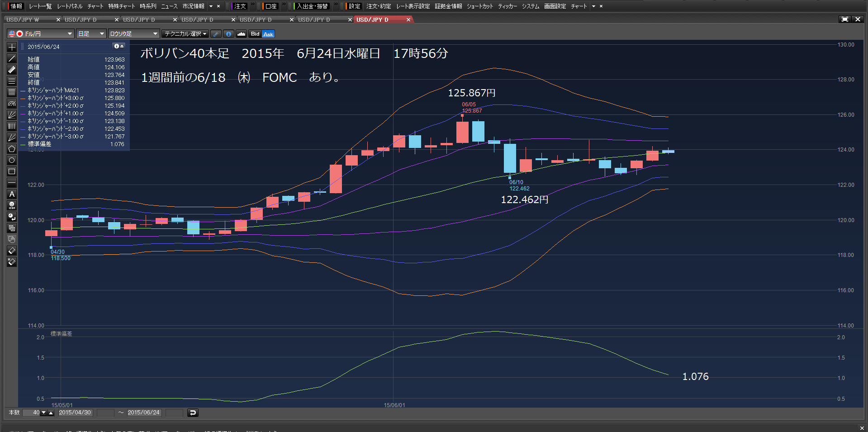Open the ロウソク足 chart type dropdown
The width and height of the screenshot is (868, 432).
134,34
